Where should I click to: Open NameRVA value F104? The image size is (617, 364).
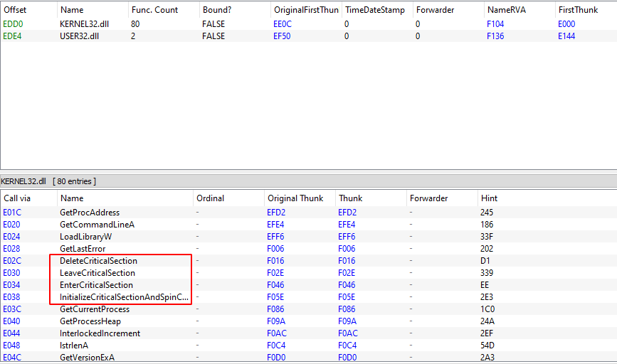[495, 24]
